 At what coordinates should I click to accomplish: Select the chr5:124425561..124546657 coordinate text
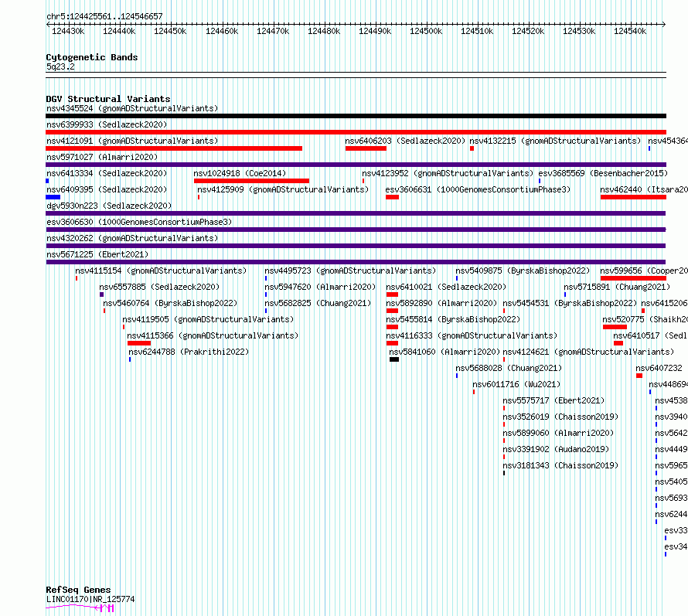104,17
